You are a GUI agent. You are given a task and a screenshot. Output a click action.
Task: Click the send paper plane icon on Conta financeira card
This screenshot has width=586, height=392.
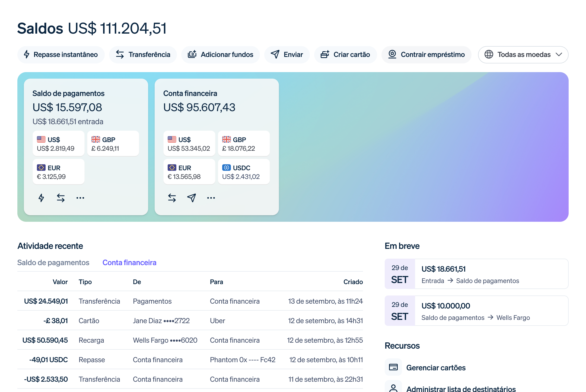pos(191,198)
